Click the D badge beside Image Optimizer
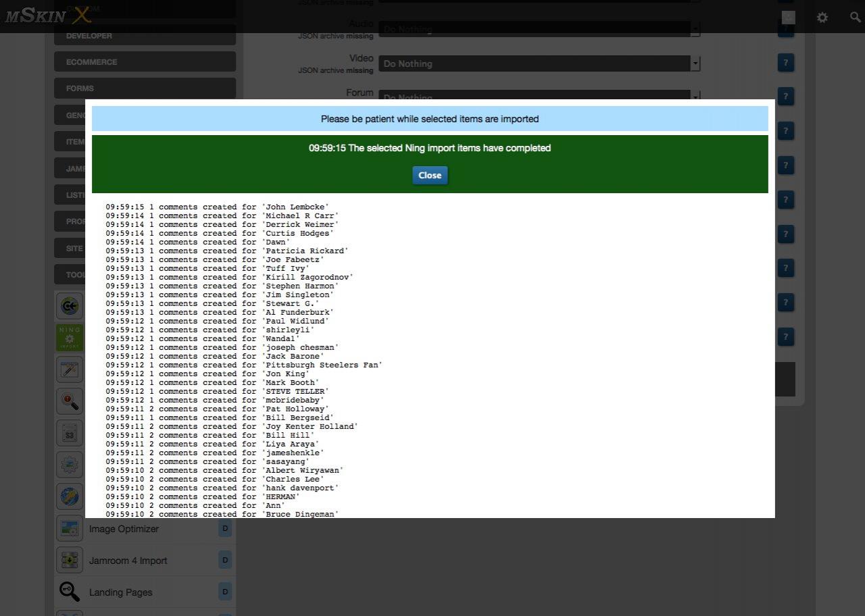 click(225, 528)
